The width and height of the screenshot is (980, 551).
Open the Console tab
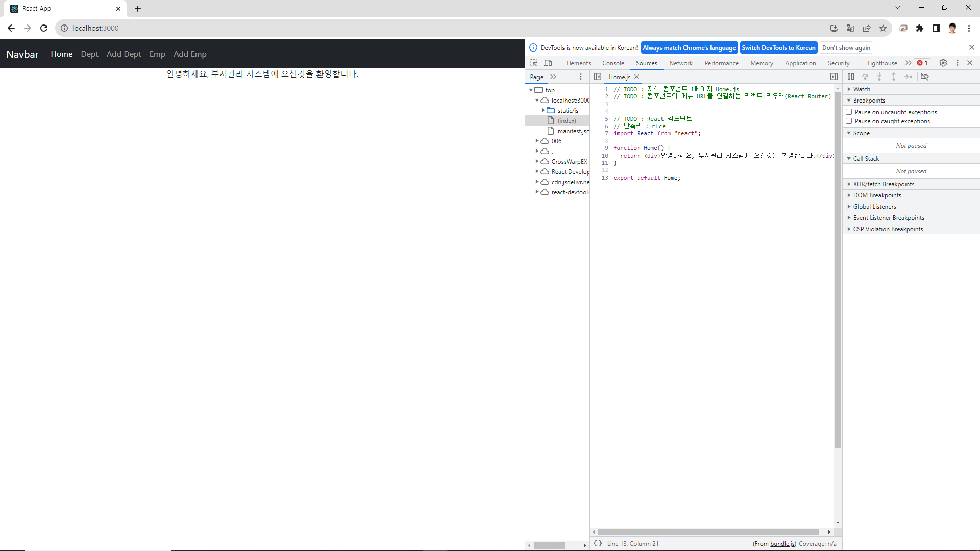(x=613, y=63)
